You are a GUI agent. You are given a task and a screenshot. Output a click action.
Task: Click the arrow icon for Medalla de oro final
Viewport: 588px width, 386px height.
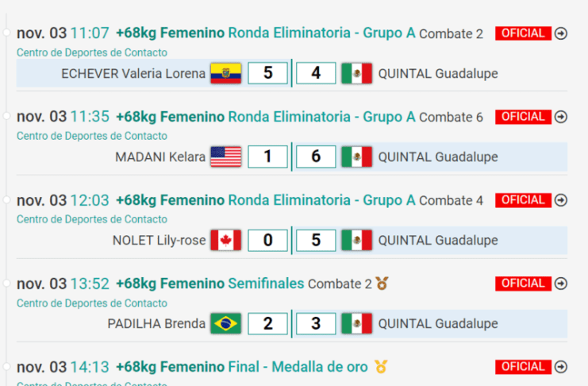(x=561, y=367)
